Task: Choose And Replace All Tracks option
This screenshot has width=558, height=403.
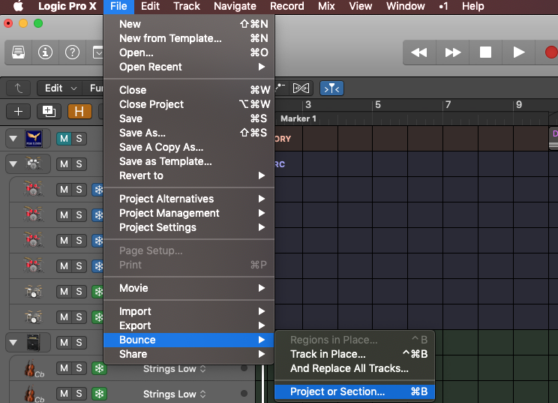Action: coord(355,368)
